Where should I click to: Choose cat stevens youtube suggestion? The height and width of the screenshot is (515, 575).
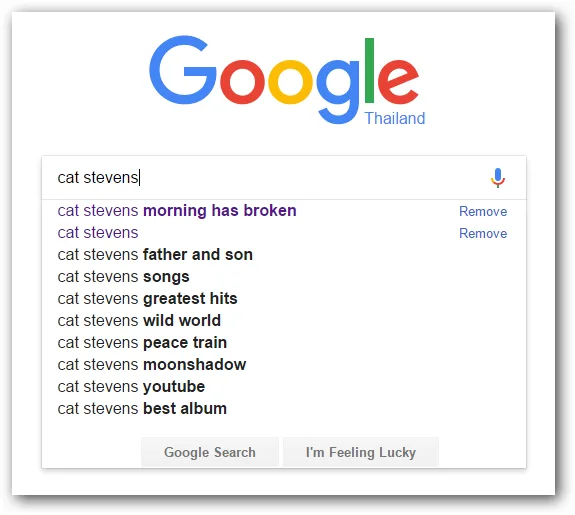[131, 387]
